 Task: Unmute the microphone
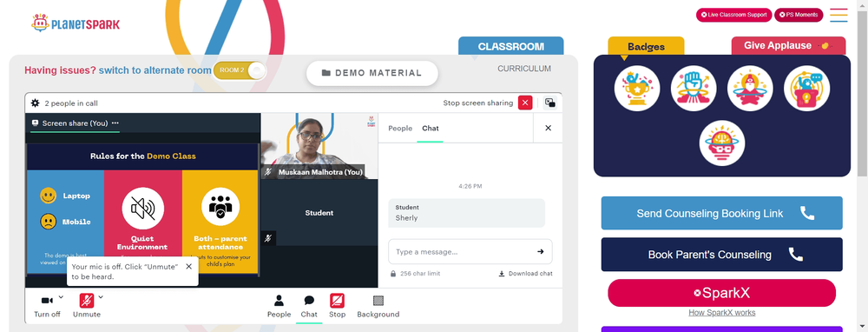tap(86, 306)
